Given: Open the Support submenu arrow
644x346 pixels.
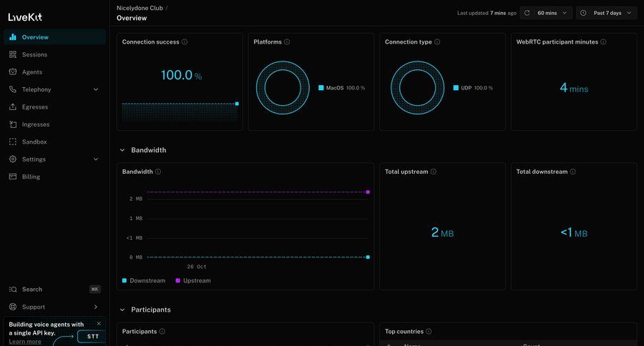Looking at the screenshot, I should [96, 307].
